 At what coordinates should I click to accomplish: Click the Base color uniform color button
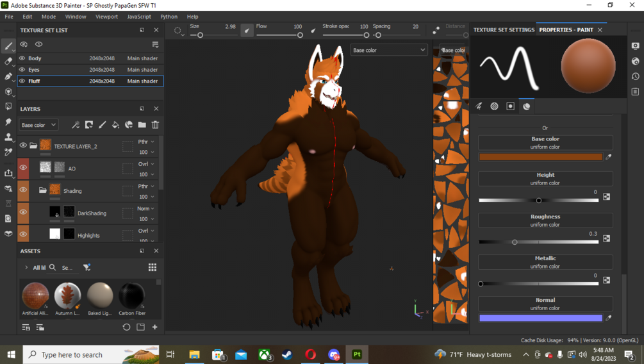545,143
